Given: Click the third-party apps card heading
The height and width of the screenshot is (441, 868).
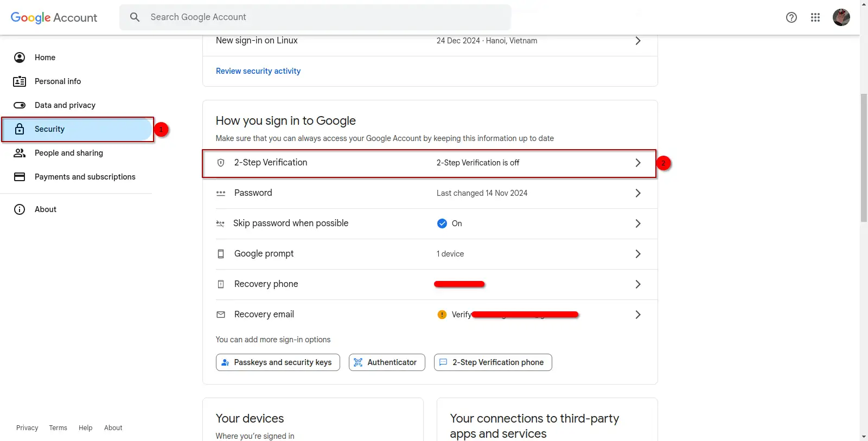Looking at the screenshot, I should click(x=534, y=426).
